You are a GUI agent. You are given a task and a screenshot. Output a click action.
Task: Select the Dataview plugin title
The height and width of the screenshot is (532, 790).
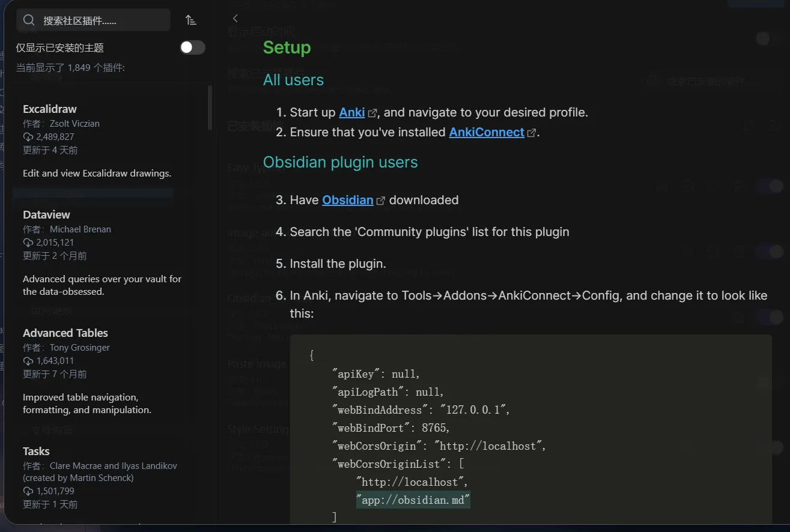pyautogui.click(x=46, y=214)
